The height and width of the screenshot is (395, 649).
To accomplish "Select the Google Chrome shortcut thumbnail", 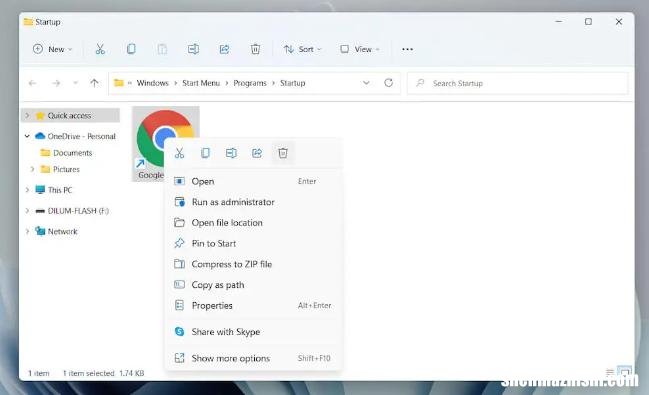I will 166,143.
